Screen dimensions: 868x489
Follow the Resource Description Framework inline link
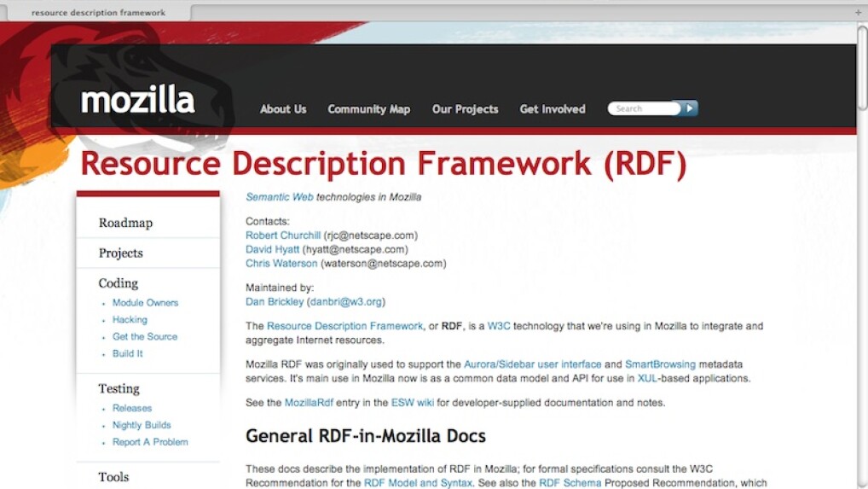pos(344,326)
